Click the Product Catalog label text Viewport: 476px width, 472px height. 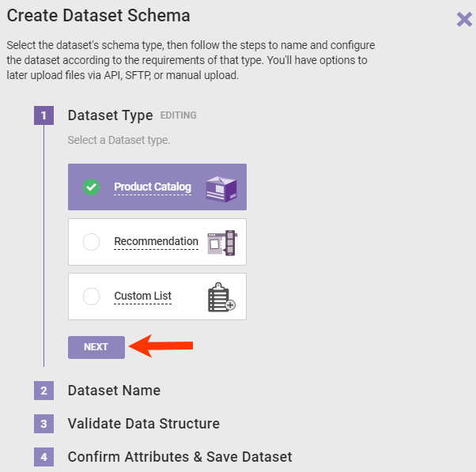pos(153,187)
